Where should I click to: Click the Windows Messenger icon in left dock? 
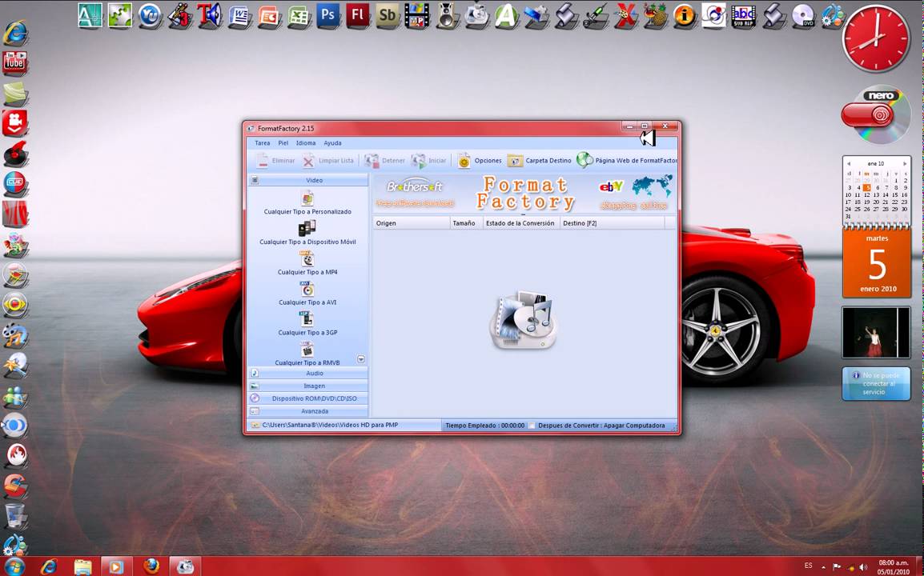(x=14, y=395)
